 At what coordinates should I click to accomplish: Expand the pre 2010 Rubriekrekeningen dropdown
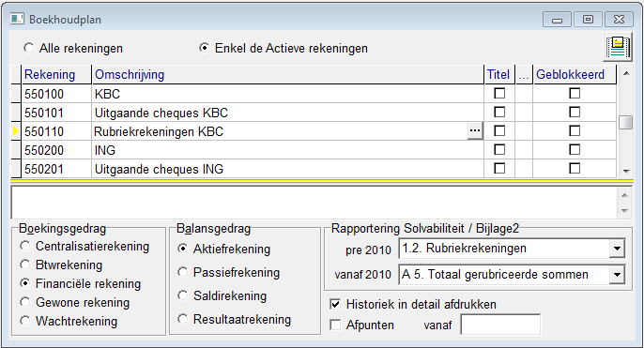617,249
